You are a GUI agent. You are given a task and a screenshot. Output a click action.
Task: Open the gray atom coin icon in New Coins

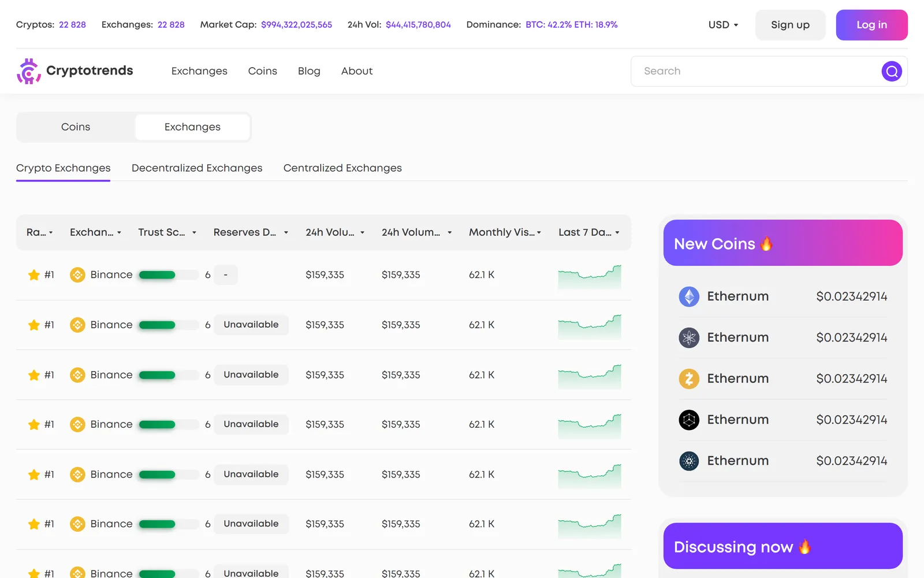tap(689, 338)
